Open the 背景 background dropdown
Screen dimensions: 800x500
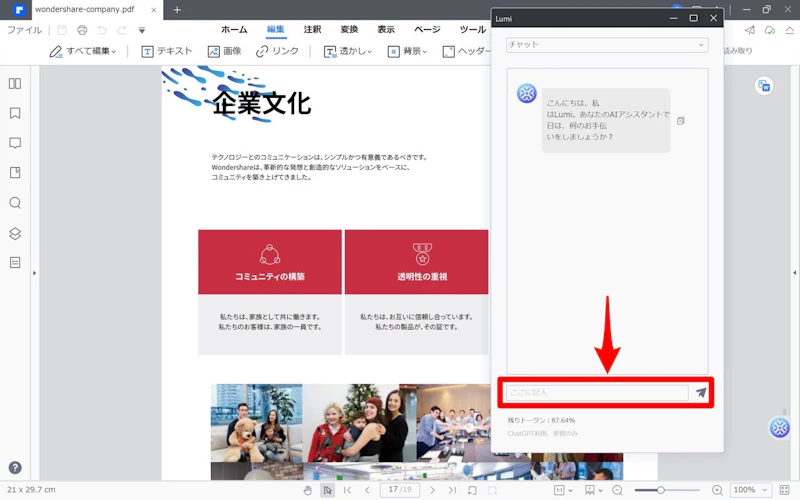pyautogui.click(x=407, y=51)
